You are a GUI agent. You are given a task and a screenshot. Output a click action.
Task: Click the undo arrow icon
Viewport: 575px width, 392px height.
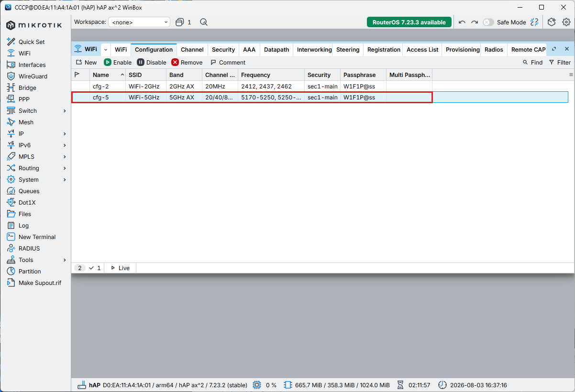coord(462,22)
